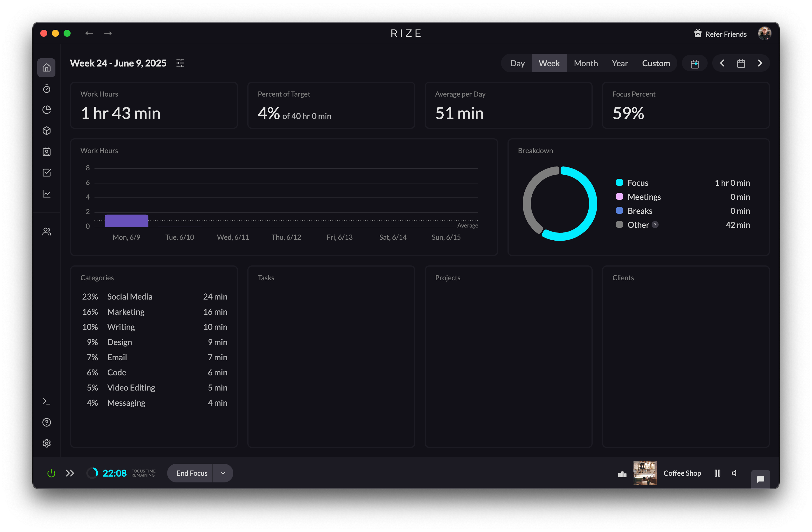Open the line chart analytics sidebar icon
Screen dimensions: 812x532
[47, 194]
